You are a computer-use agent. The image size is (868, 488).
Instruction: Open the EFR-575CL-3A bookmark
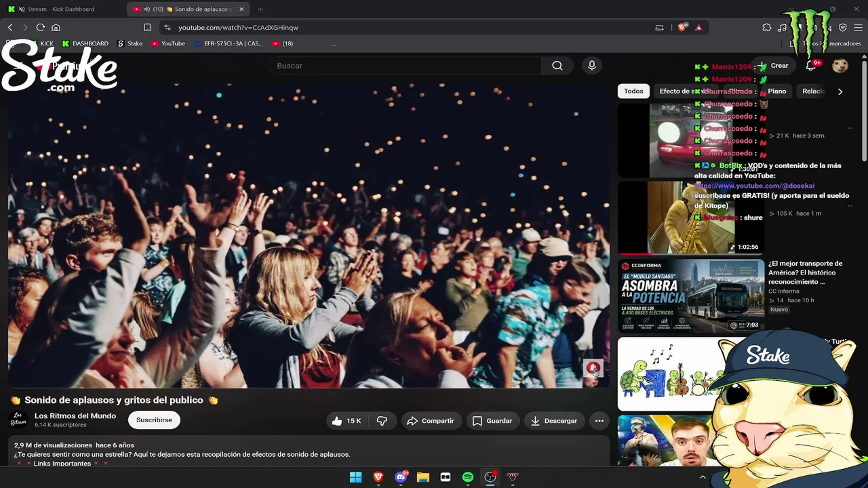click(229, 43)
